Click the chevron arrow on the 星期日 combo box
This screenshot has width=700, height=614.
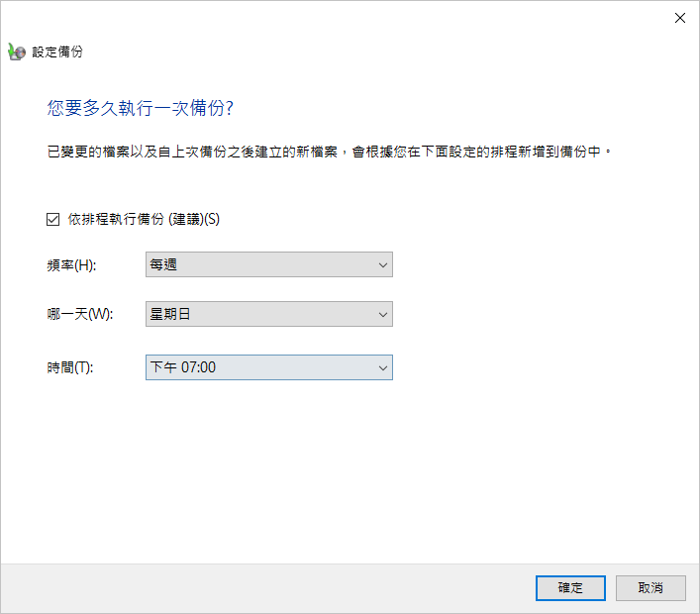coord(382,315)
